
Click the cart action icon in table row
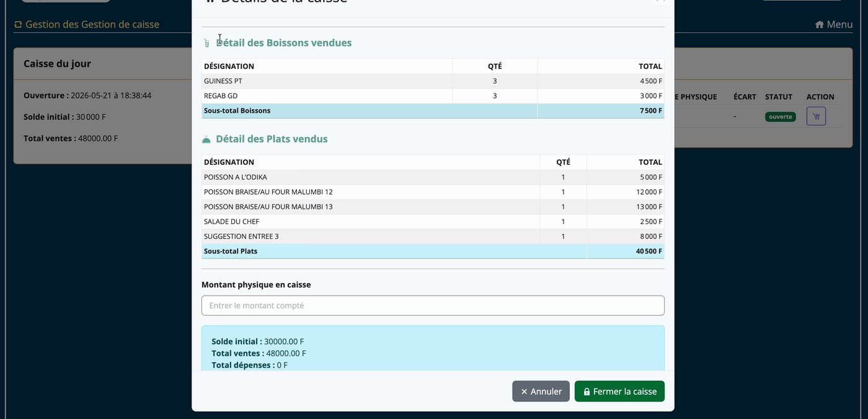pyautogui.click(x=816, y=116)
